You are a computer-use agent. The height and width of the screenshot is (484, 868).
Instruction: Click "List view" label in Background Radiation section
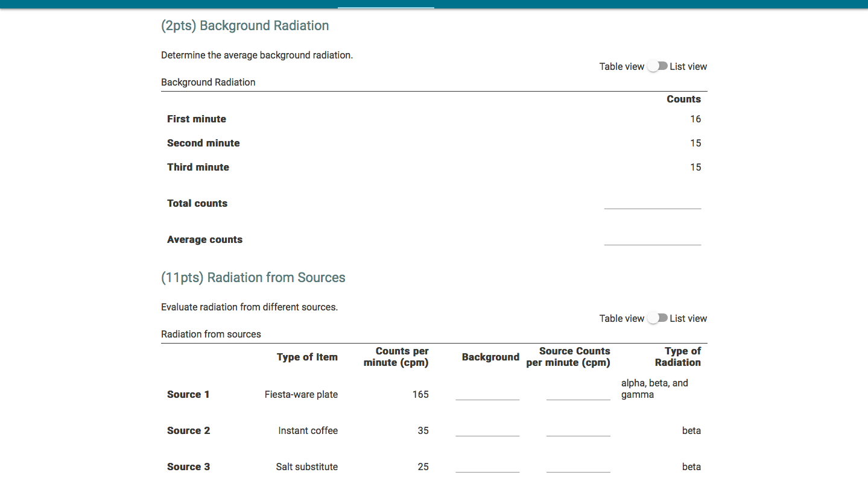[688, 66]
